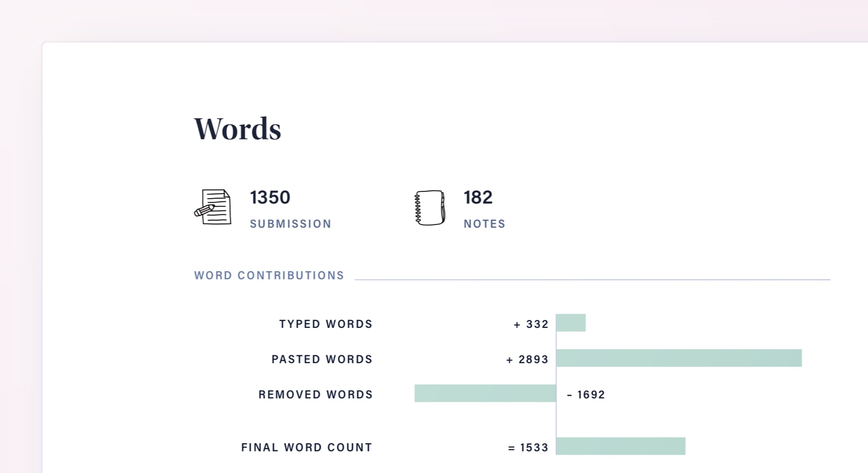Click the final word count bar
The height and width of the screenshot is (473, 868).
coord(621,446)
